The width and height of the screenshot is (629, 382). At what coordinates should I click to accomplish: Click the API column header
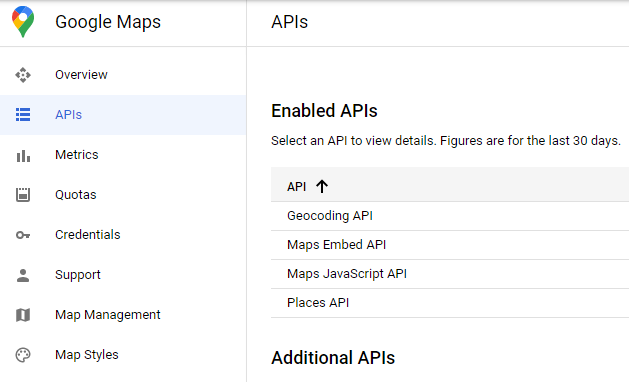point(296,187)
